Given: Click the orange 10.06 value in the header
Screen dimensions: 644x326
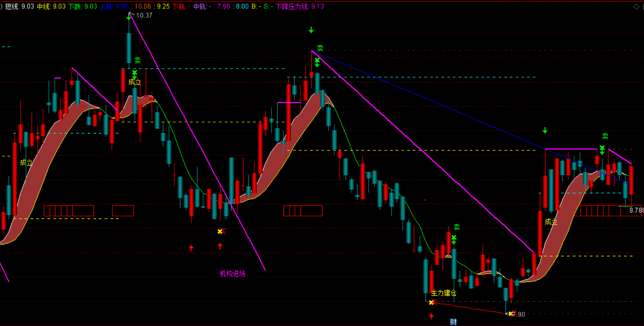Looking at the screenshot, I should [x=143, y=6].
